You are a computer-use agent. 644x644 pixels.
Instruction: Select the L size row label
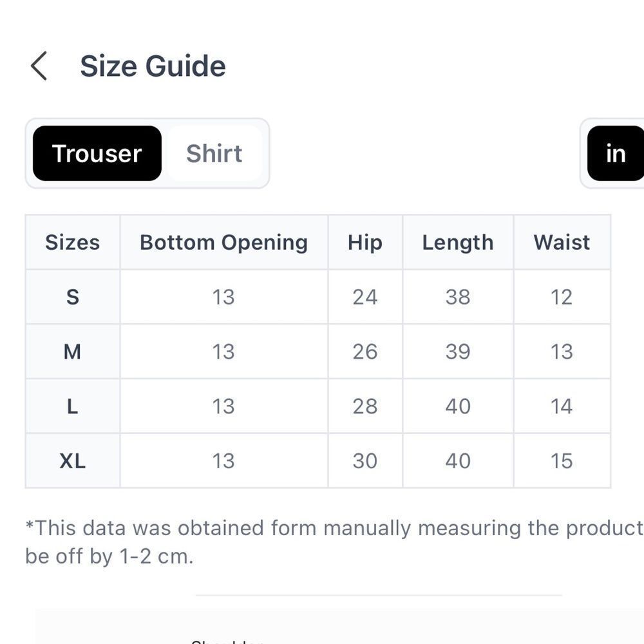(x=73, y=406)
